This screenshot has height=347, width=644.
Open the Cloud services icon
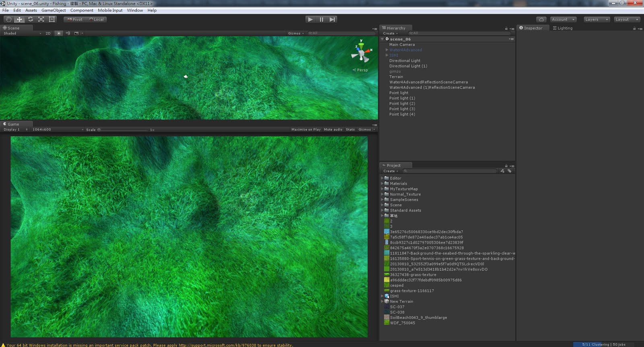coord(541,19)
